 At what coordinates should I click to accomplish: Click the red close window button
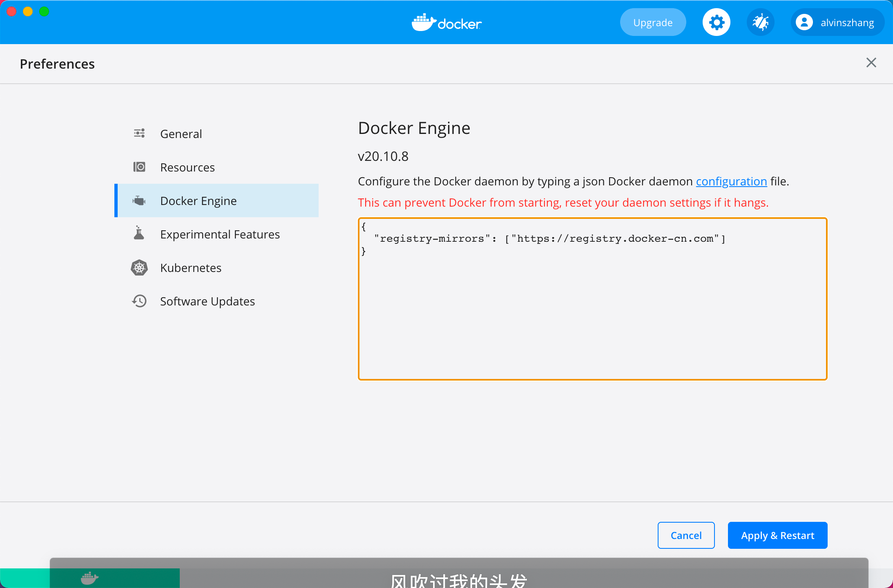[11, 11]
